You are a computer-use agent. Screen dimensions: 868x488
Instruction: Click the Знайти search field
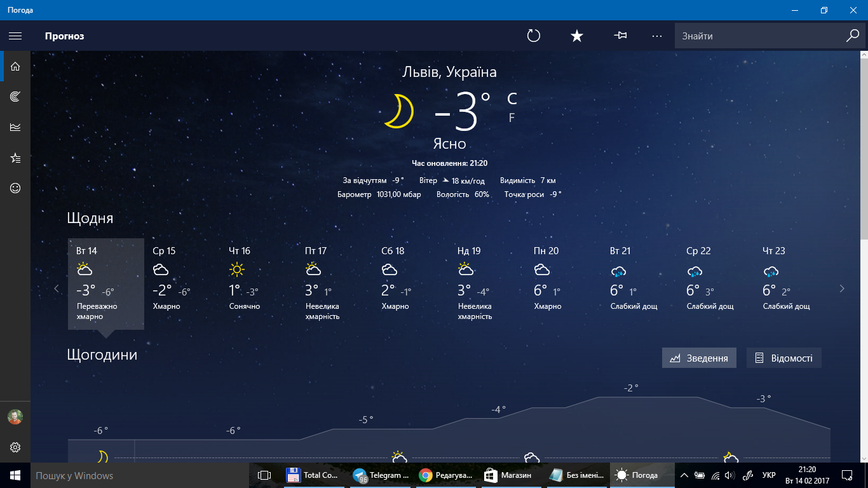(759, 36)
